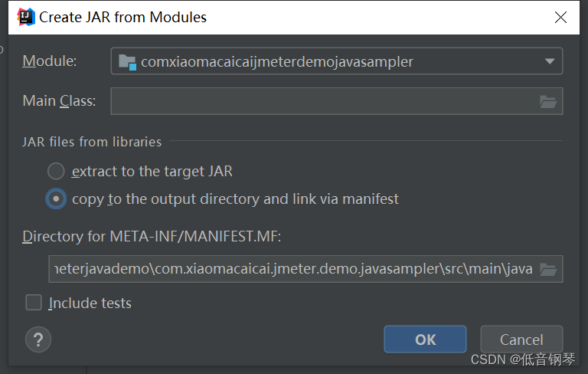Select copy to the output directory radio
This screenshot has width=588, height=374.
coord(56,198)
